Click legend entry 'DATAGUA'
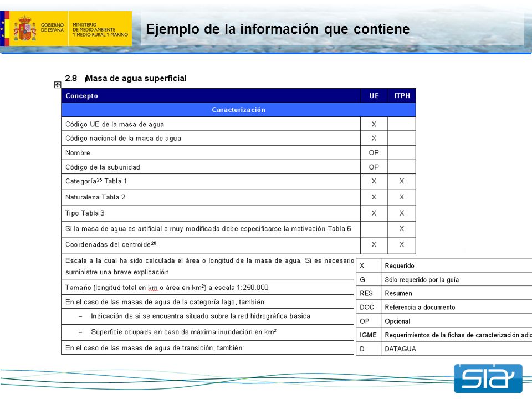The height and width of the screenshot is (399, 532). point(400,349)
